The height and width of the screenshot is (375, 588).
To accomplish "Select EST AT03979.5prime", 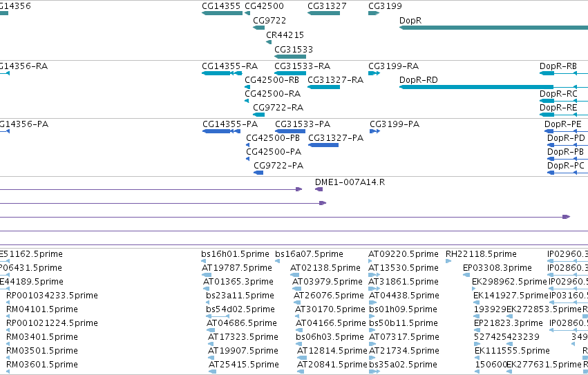I will 296,289.
